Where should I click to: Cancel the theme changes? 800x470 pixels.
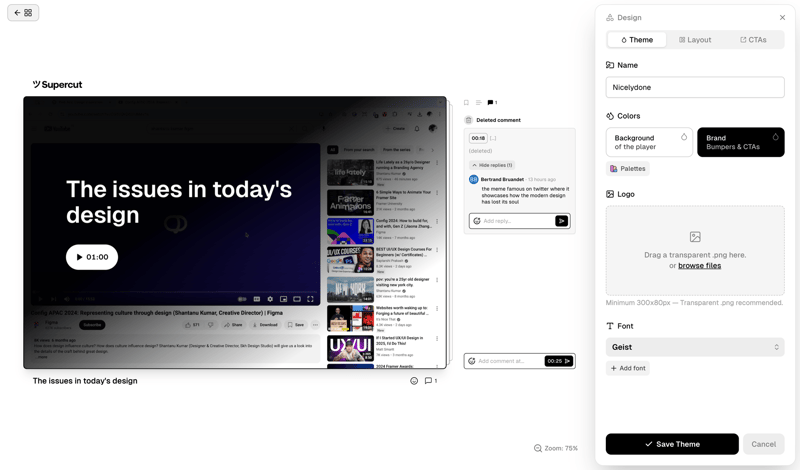(x=763, y=444)
